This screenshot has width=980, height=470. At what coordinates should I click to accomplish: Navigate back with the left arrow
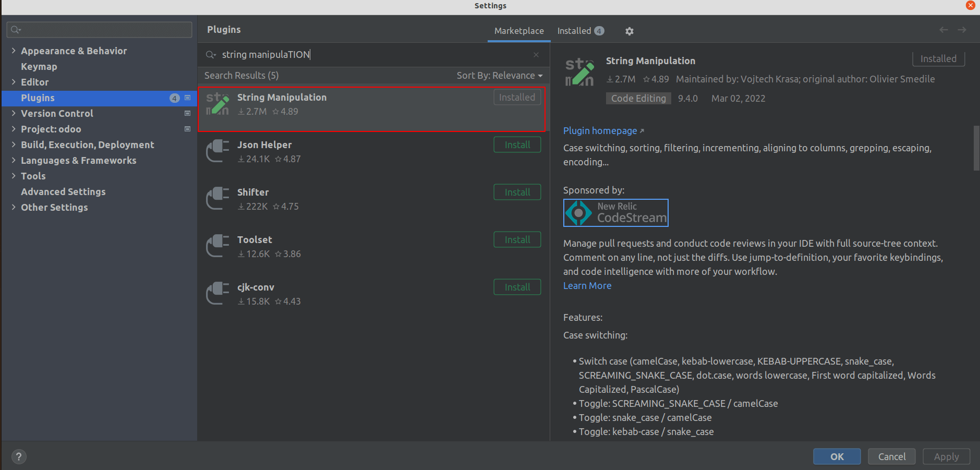click(943, 30)
